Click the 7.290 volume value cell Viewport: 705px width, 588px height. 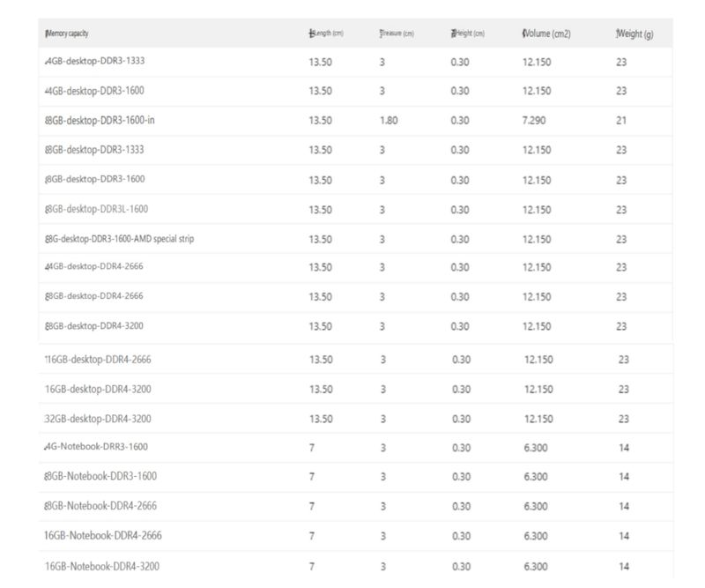tap(533, 121)
